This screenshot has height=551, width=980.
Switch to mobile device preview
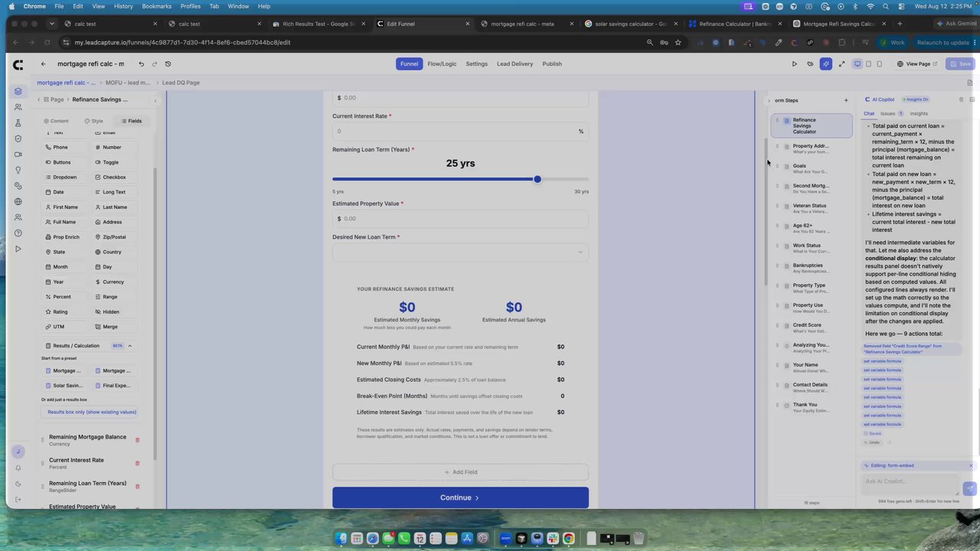(879, 64)
